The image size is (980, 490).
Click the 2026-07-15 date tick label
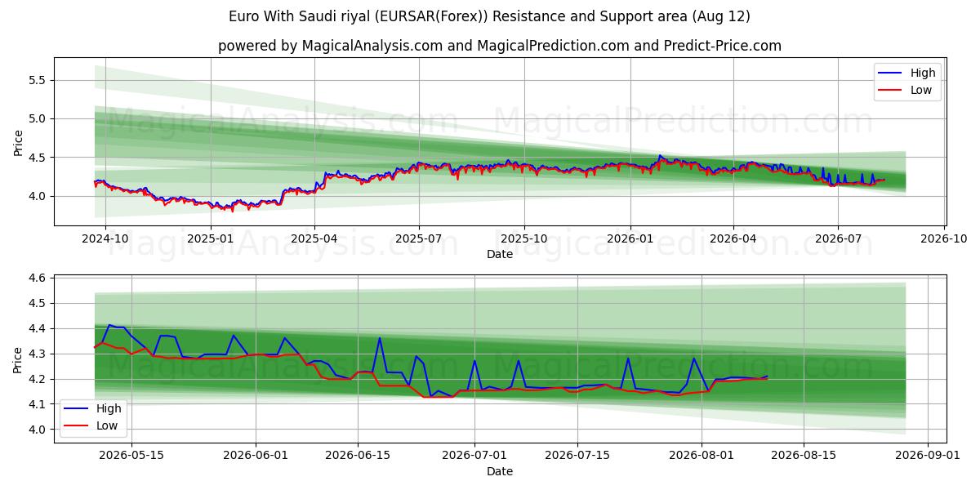click(577, 455)
